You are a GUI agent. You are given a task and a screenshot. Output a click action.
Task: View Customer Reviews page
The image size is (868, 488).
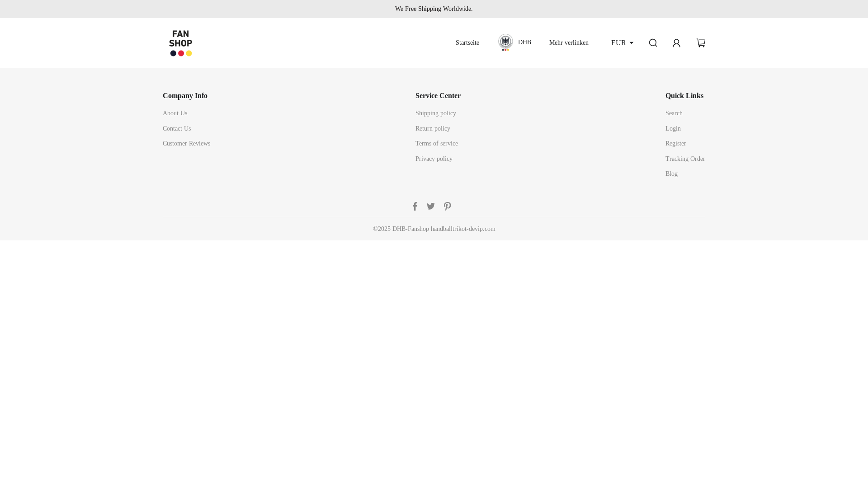pos(186,144)
